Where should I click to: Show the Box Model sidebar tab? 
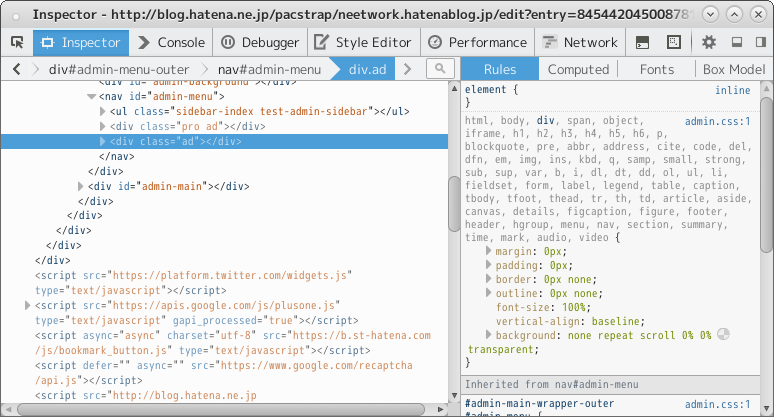click(x=734, y=69)
